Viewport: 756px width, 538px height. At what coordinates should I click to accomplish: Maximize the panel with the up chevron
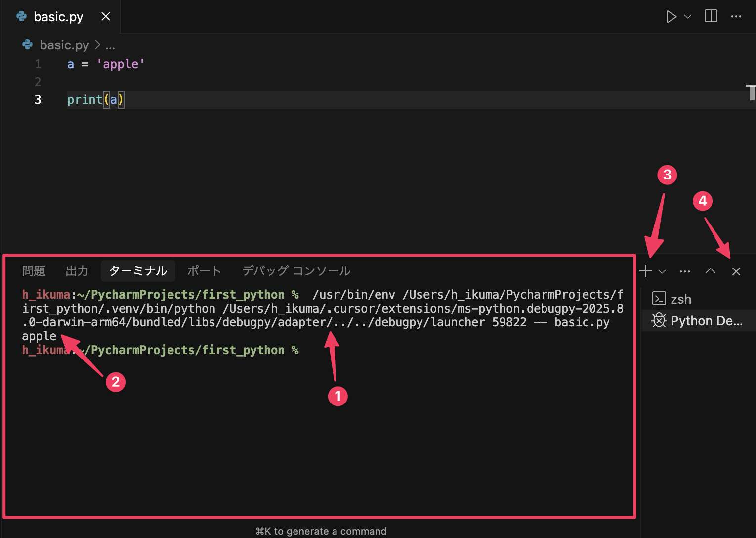point(710,271)
